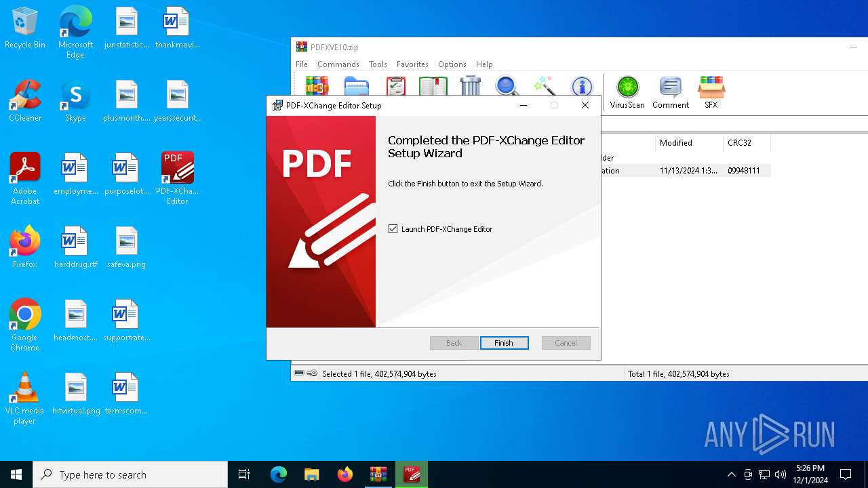Viewport: 868px width, 488px height.
Task: Click the taskbar clock showing 5:26 PM
Action: pos(810,474)
